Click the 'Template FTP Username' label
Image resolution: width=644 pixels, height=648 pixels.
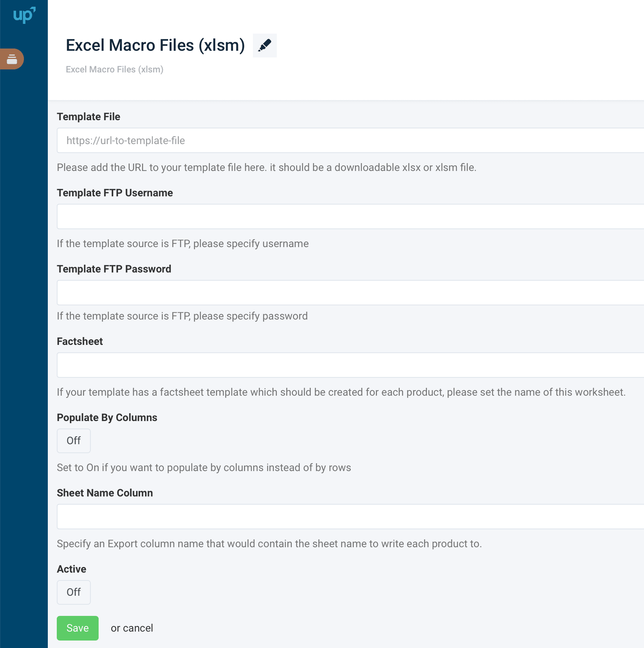[x=115, y=193]
